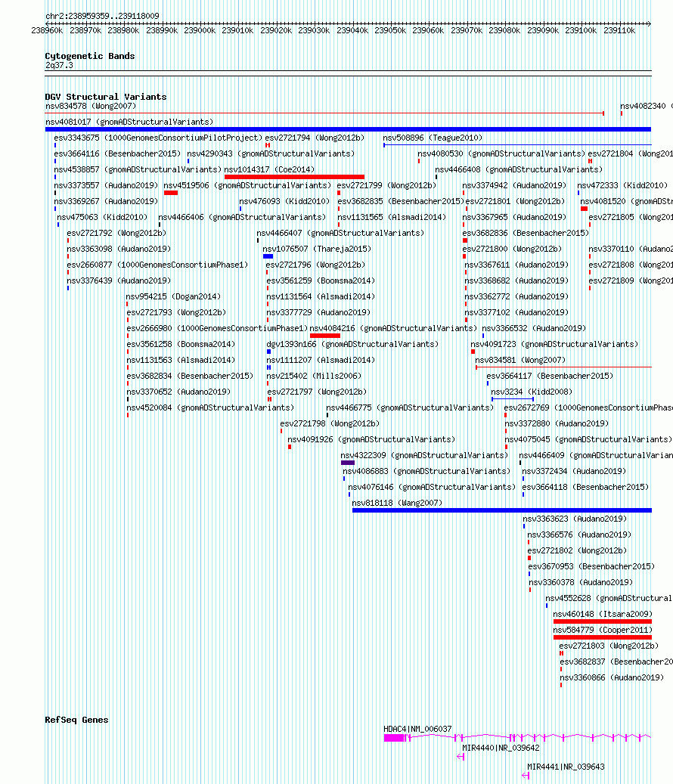Open esv2721797 (Wong2012b) label
The height and width of the screenshot is (784, 673).
[x=317, y=392]
